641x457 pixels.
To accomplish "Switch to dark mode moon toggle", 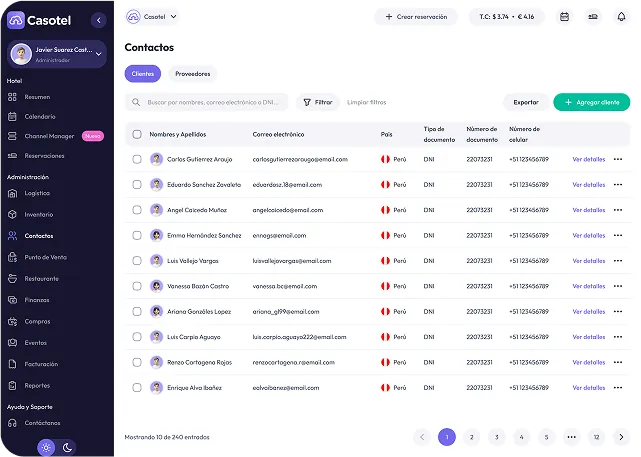I will 67,447.
